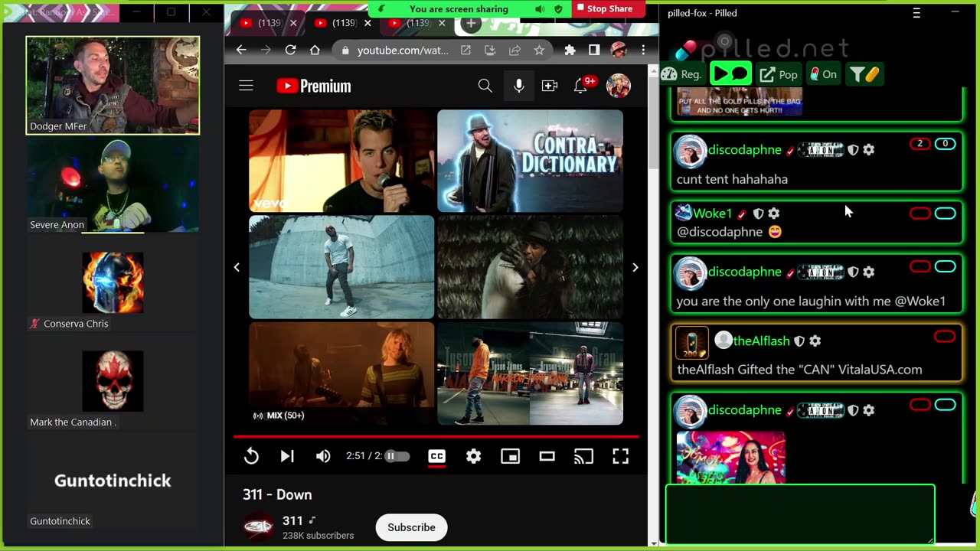This screenshot has height=551, width=980.
Task: Stop Share in the screen sharing bar
Action: 605,8
